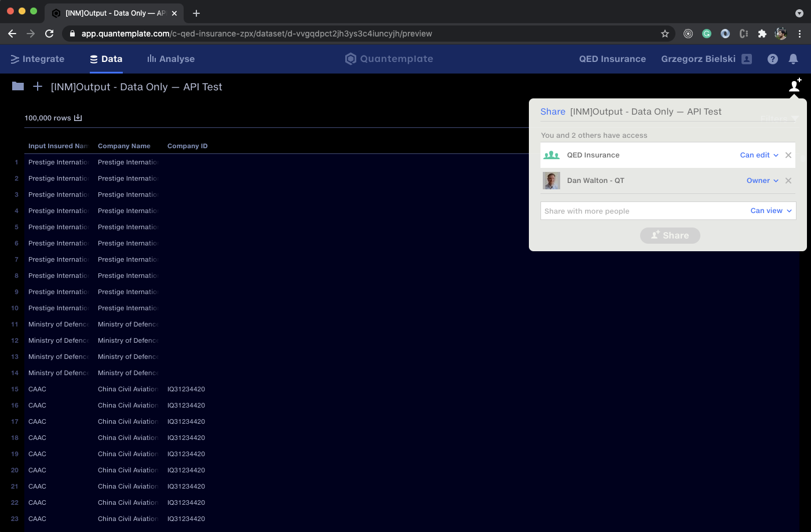Remove Dan Walton - QT access with X
The height and width of the screenshot is (532, 811).
(788, 181)
